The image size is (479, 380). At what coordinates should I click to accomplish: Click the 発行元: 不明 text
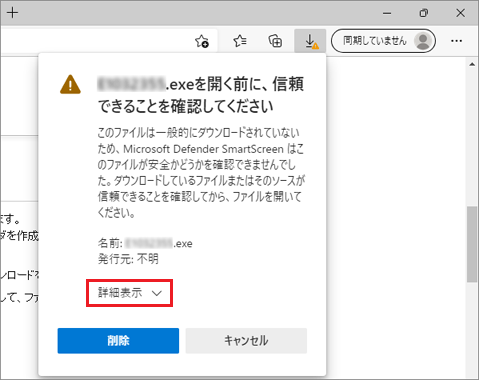click(128, 259)
